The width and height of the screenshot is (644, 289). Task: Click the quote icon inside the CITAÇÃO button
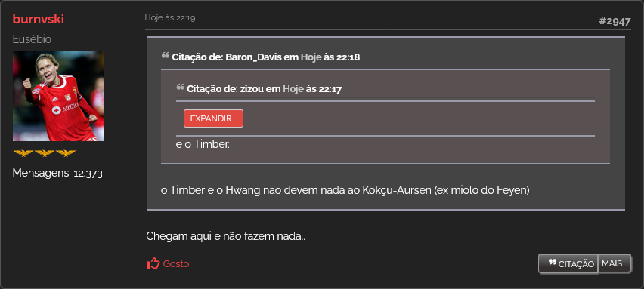pyautogui.click(x=553, y=263)
